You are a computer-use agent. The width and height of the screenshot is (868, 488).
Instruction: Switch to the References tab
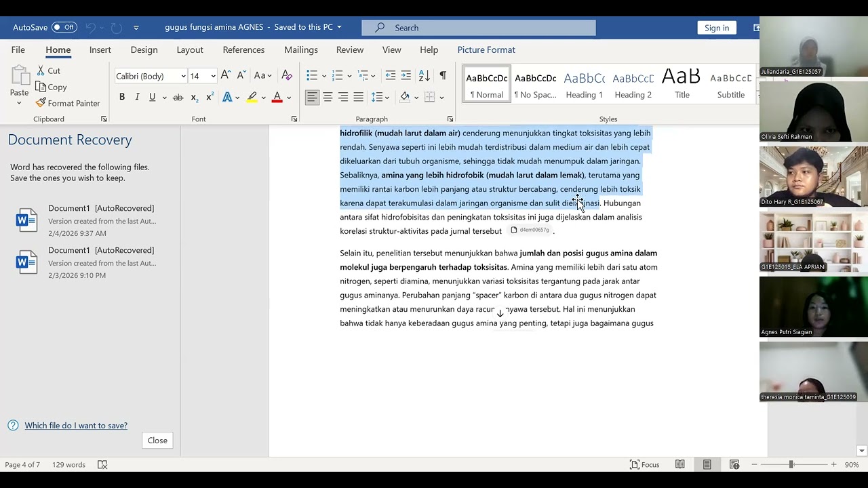coord(243,49)
